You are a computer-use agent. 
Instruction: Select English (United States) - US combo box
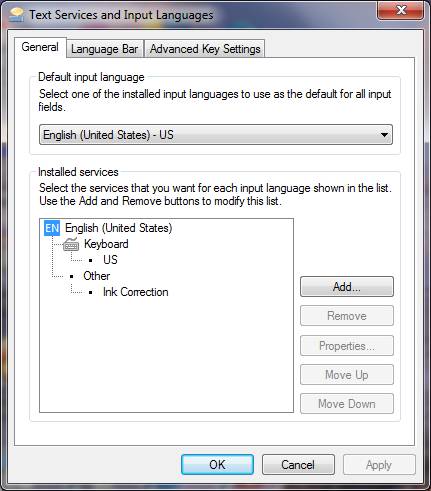coord(216,135)
